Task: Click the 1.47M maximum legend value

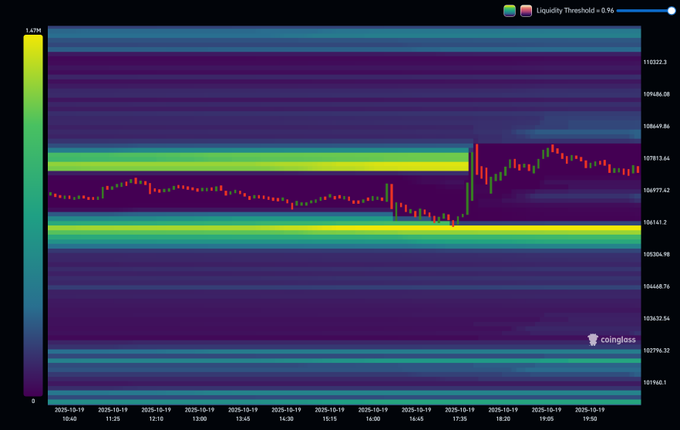Action: (x=32, y=31)
